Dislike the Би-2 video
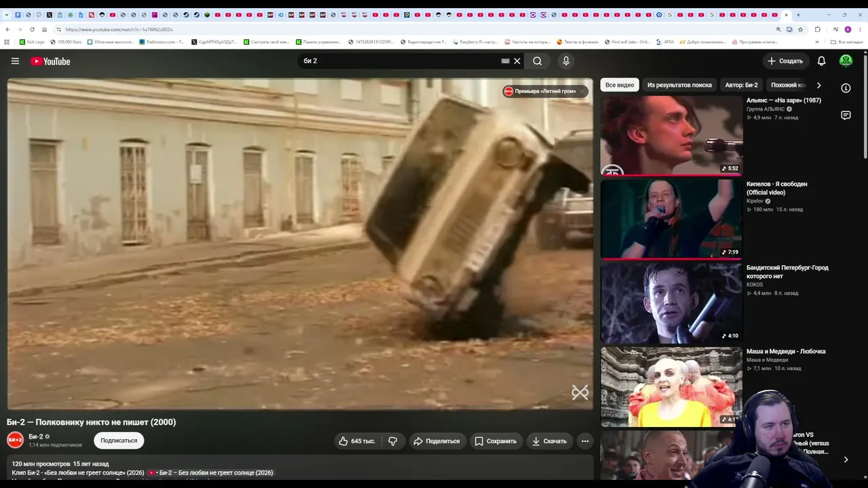The image size is (868, 488). [393, 441]
